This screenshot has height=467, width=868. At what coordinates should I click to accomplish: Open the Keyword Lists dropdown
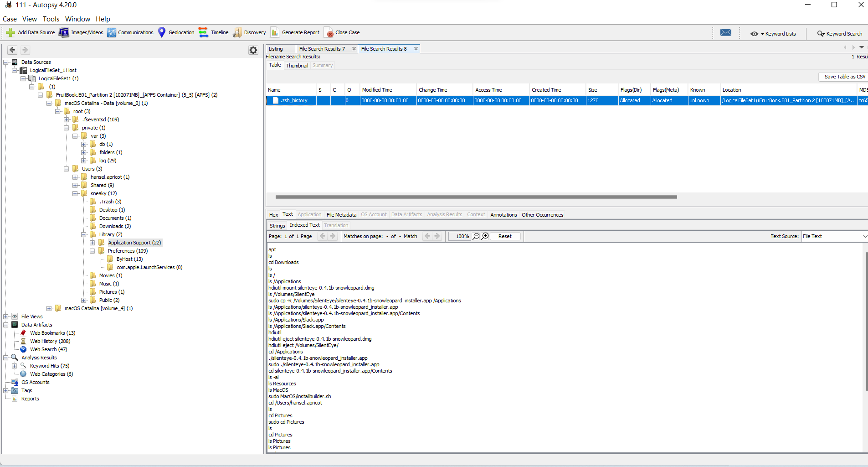pos(773,34)
